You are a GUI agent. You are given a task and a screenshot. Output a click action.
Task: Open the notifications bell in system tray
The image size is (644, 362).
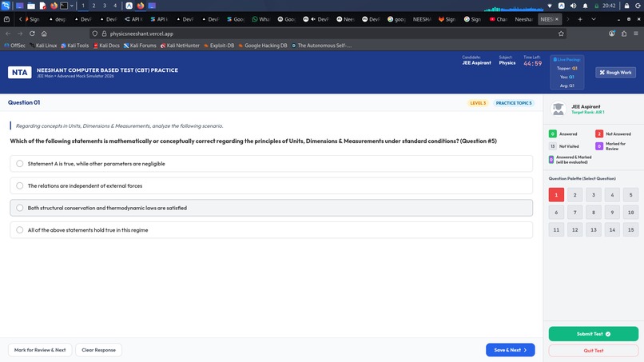[585, 6]
